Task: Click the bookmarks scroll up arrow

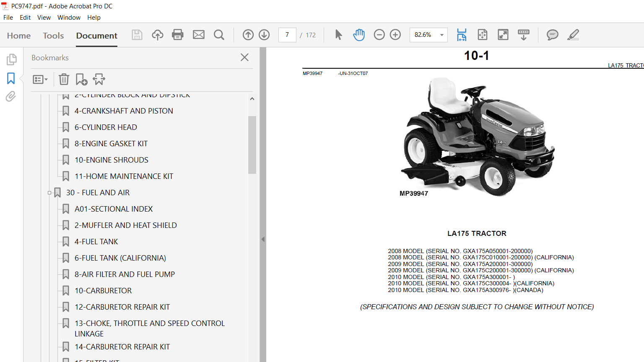Action: coord(252,99)
